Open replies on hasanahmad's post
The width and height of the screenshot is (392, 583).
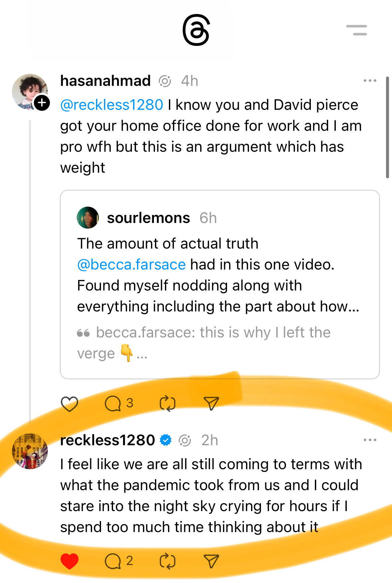pos(113,404)
